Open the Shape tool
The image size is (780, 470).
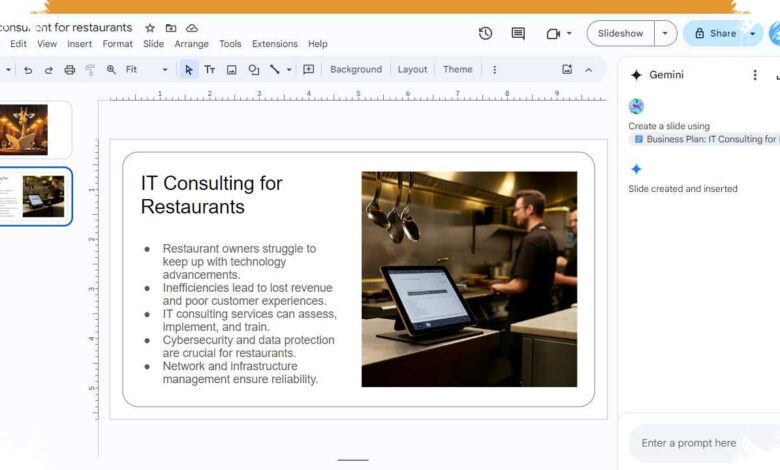click(x=254, y=70)
